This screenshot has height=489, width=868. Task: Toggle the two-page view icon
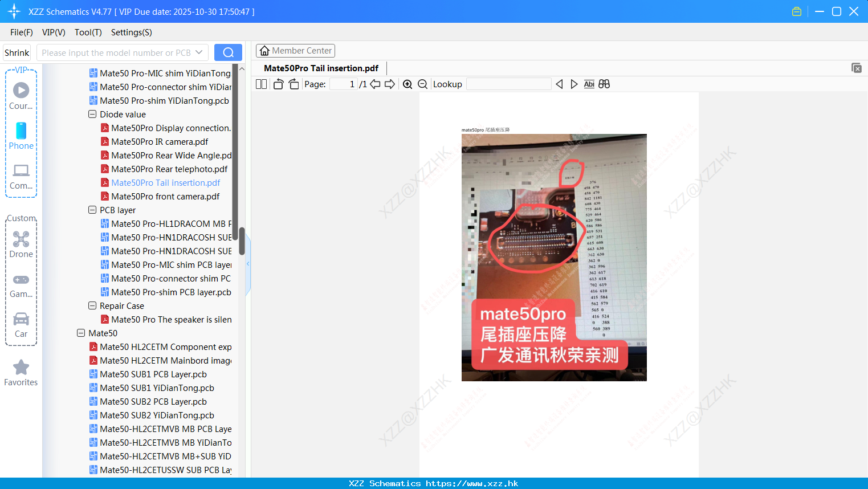(261, 84)
